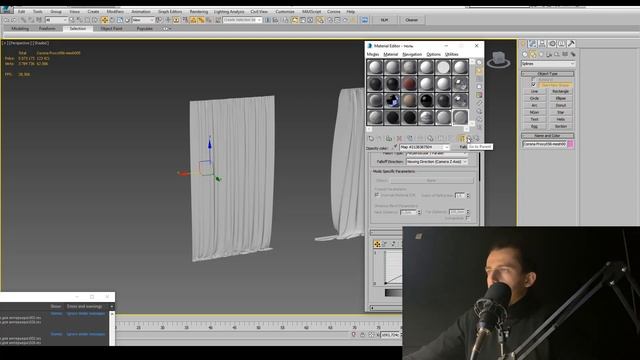Click Go to Parent icon
Image resolution: width=640 pixels, height=360 pixels.
pyautogui.click(x=469, y=139)
